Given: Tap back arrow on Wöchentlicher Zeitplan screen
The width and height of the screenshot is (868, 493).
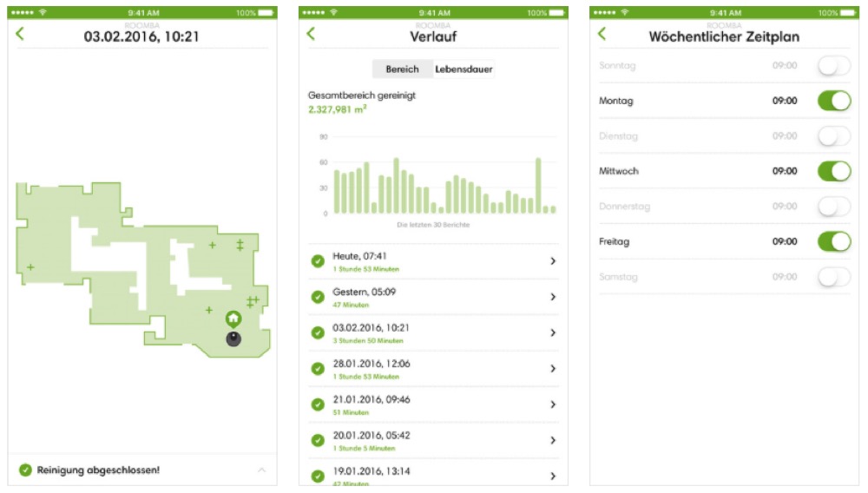Looking at the screenshot, I should point(602,34).
